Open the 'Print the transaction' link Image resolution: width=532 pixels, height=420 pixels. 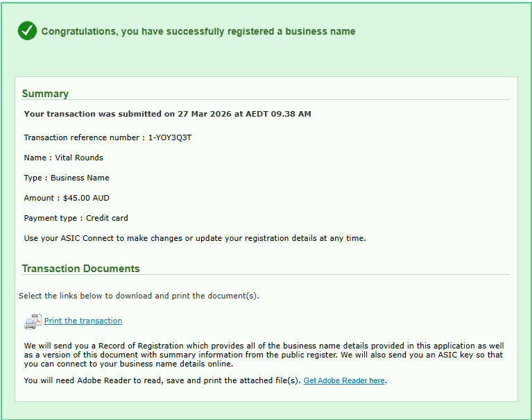pos(83,321)
